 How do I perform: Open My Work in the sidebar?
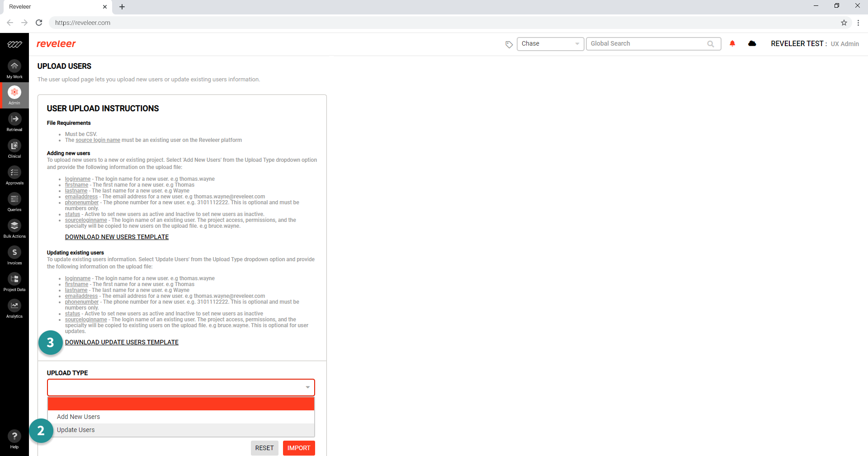coord(14,69)
